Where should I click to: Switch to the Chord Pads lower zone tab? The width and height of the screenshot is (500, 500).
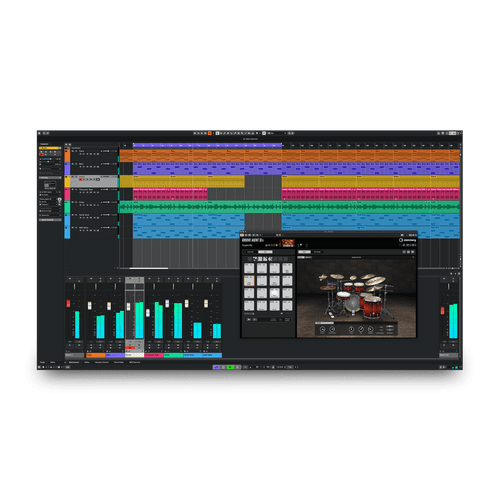(x=119, y=362)
